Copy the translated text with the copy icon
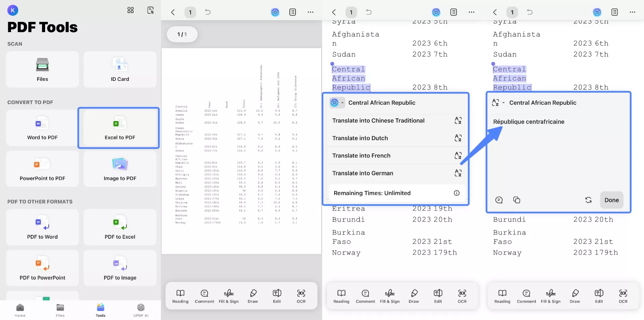Viewport: 644px width, 320px height. coord(516,200)
